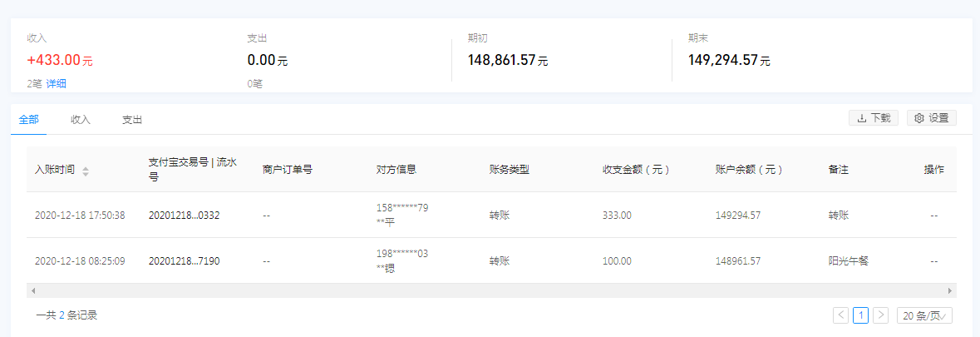
Task: Open the 支出 tab
Action: (x=132, y=120)
